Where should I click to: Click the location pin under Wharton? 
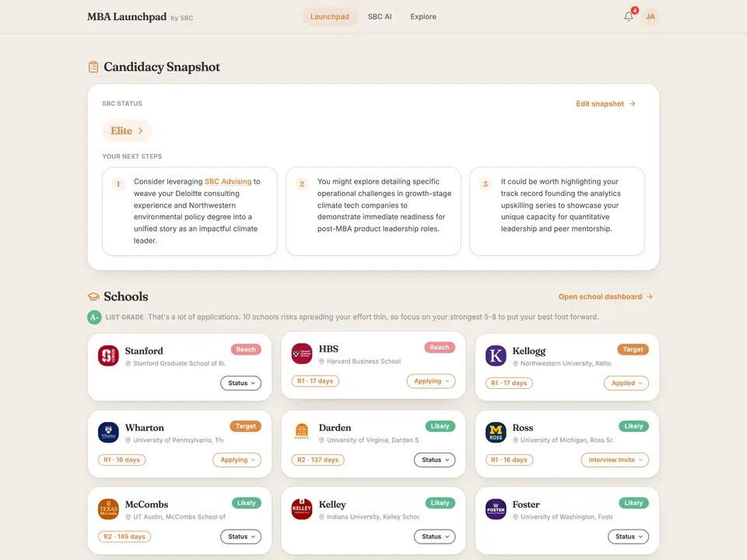[x=128, y=440]
